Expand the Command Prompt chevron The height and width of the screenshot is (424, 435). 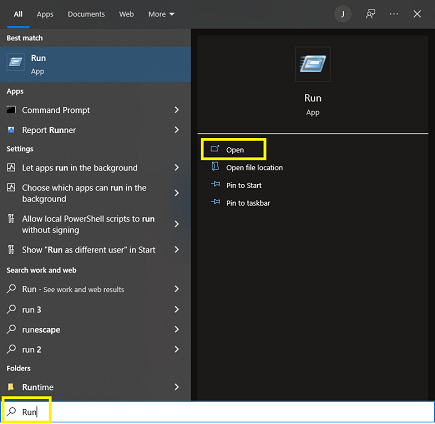pos(177,110)
